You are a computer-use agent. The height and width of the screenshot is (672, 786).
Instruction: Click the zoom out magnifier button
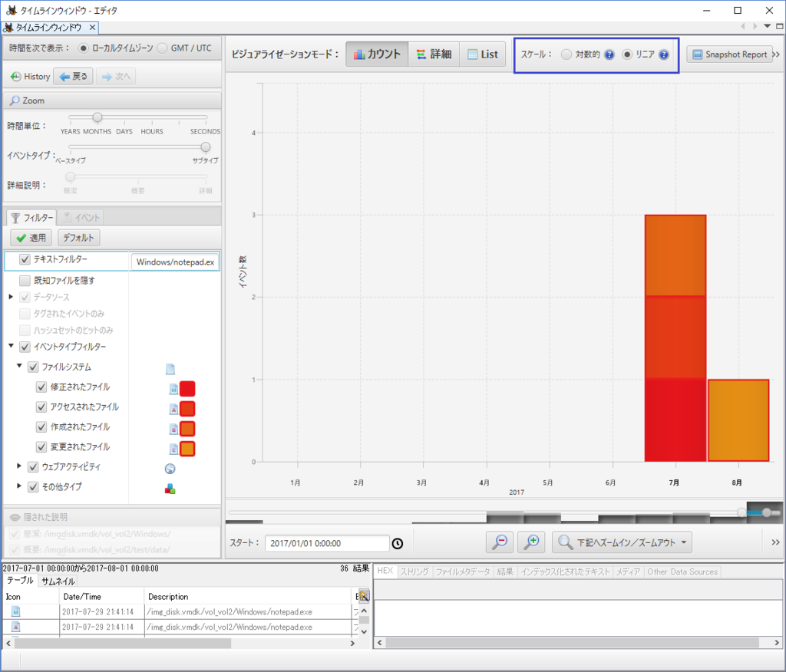click(500, 542)
